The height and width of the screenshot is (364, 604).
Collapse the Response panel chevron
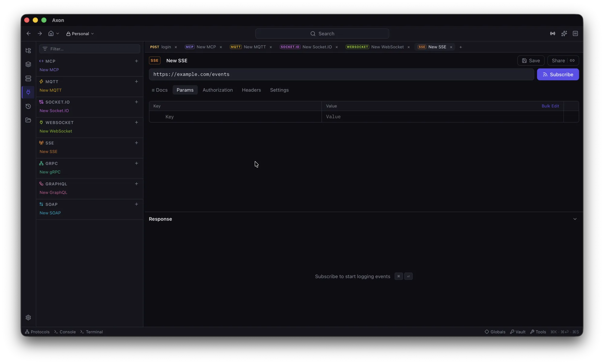click(575, 219)
